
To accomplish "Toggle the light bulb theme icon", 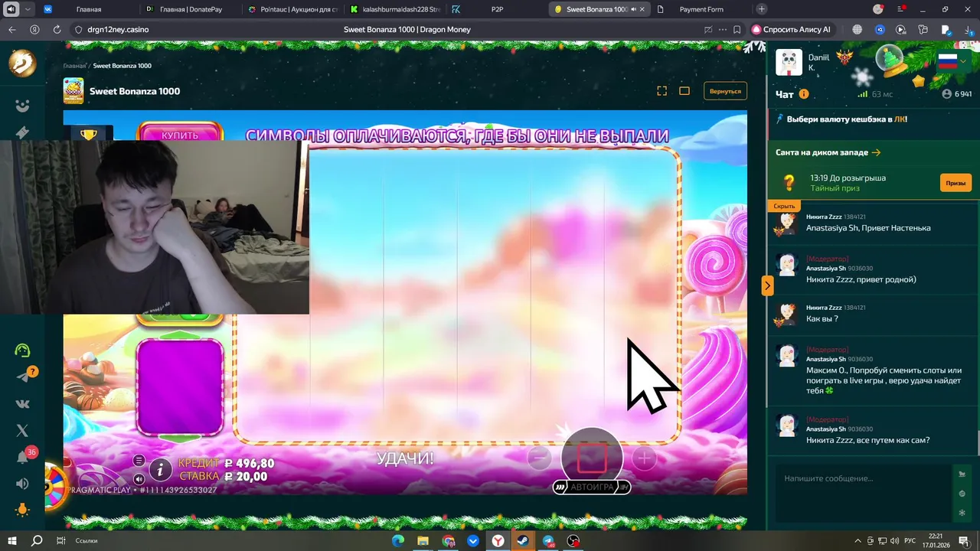I will 22,510.
